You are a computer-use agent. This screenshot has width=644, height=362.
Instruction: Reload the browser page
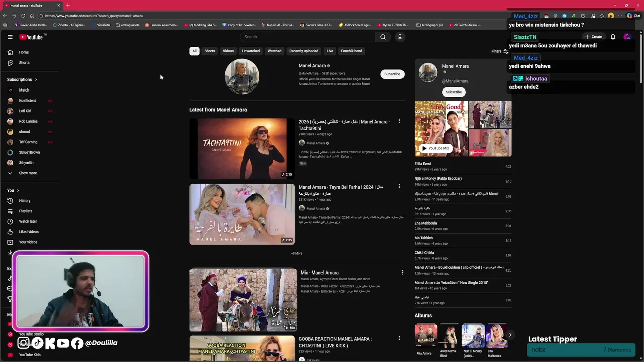click(23, 16)
